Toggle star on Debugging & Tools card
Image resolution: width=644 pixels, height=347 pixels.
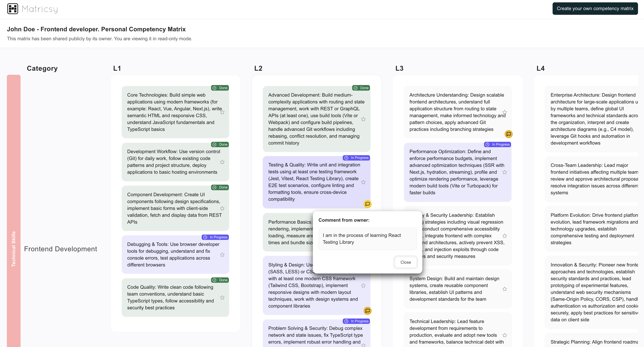[x=222, y=255]
